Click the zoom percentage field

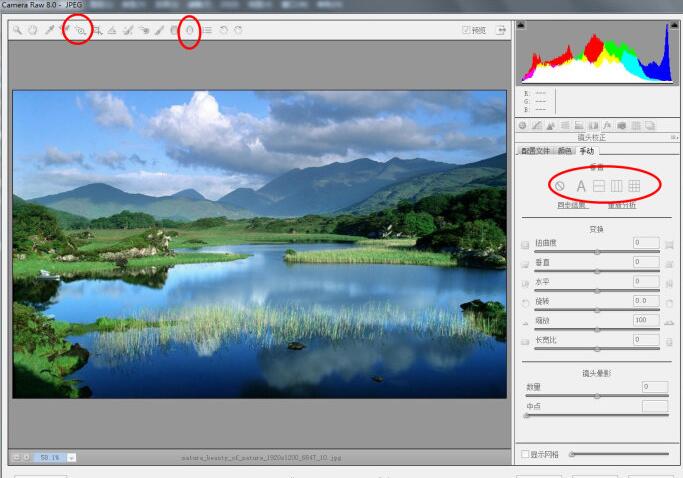point(51,458)
